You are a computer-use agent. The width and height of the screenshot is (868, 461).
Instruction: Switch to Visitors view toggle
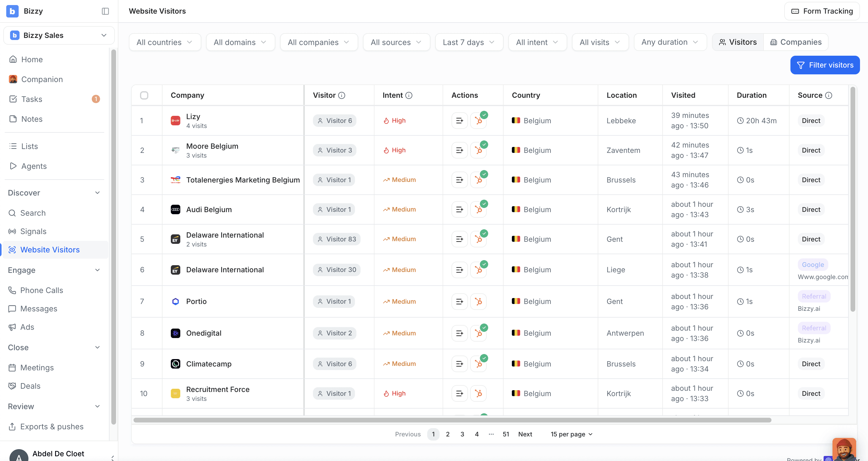click(738, 42)
